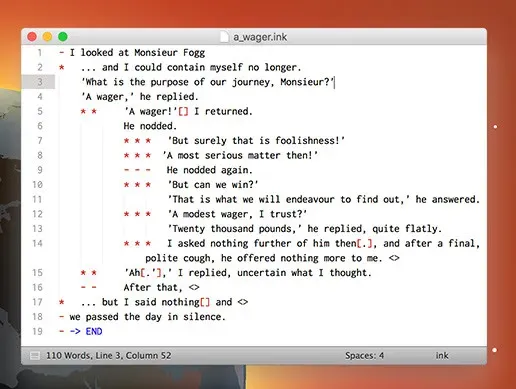This screenshot has width=516, height=389.
Task: Open the Spaces: 4 indentation menu
Action: tap(364, 356)
